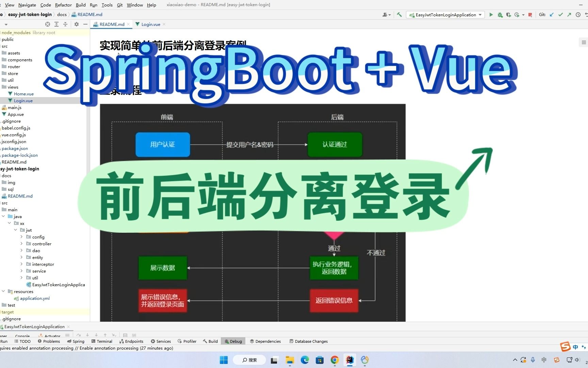Open the Tools menu

107,5
